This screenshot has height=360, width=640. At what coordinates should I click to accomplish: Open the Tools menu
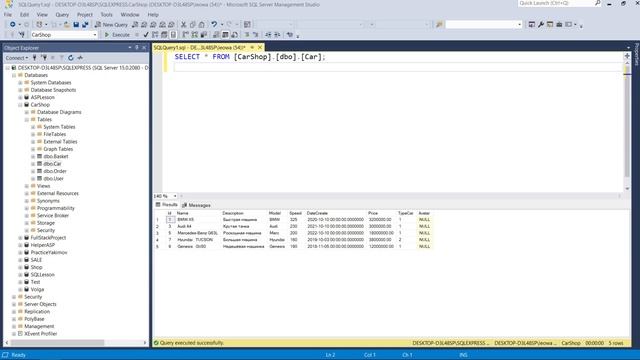point(107,15)
